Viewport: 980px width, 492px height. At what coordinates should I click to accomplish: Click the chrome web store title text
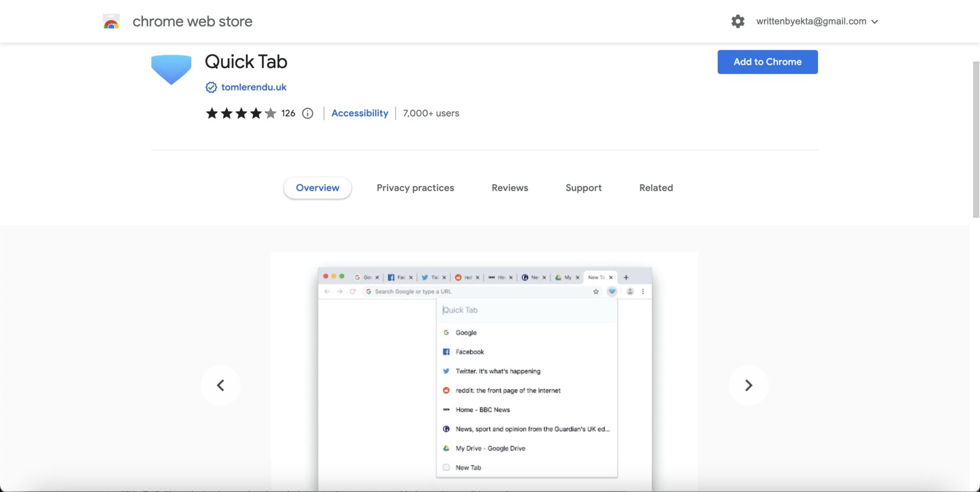pyautogui.click(x=192, y=21)
